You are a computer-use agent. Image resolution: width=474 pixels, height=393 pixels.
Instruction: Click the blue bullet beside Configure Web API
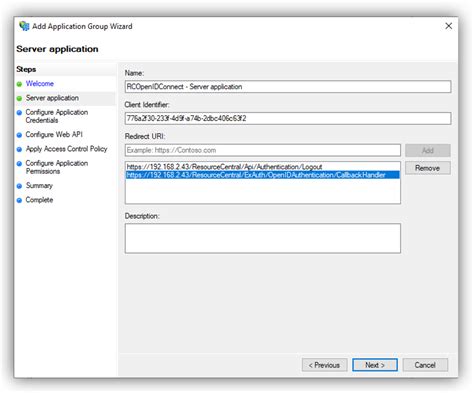tap(19, 135)
